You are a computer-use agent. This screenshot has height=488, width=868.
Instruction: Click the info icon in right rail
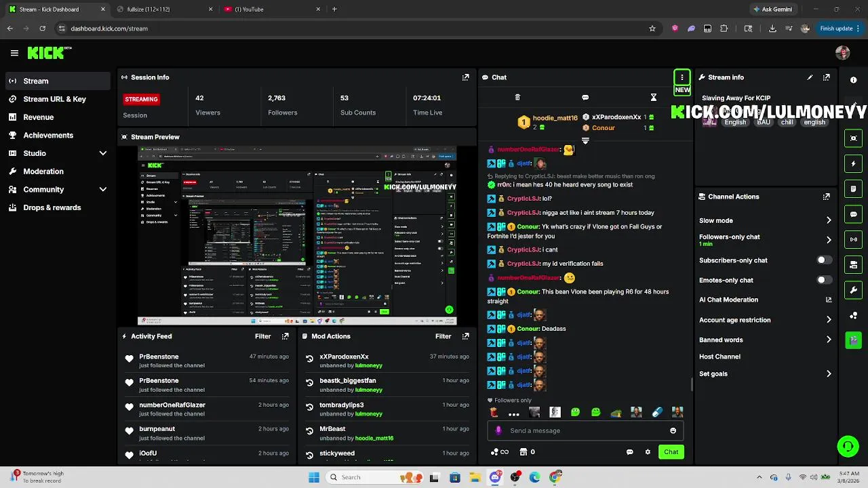tap(853, 80)
